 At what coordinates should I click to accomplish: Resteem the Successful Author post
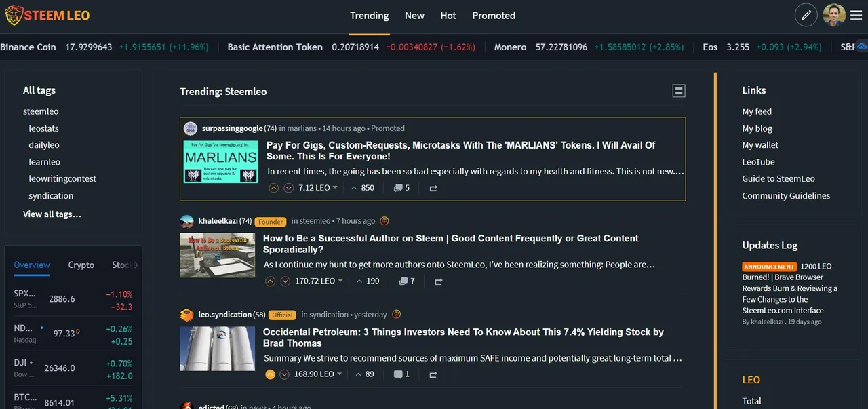pos(438,281)
